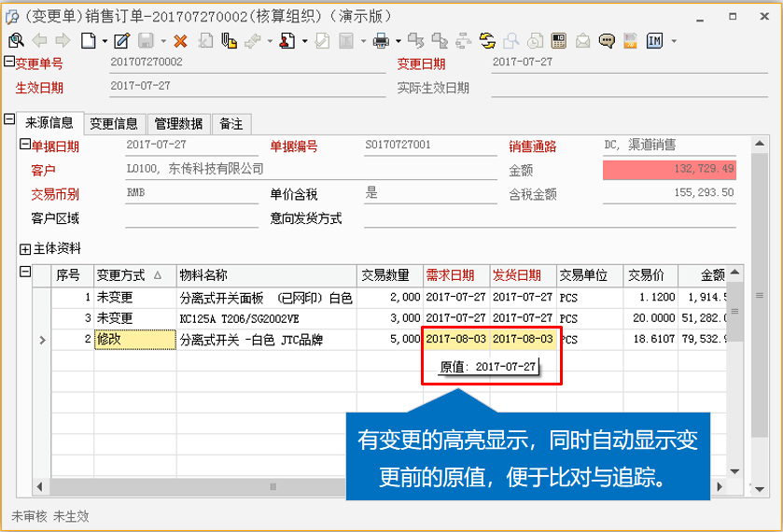This screenshot has height=532, width=783.
Task: Click the grayed document clock history icon
Action: click(535, 41)
